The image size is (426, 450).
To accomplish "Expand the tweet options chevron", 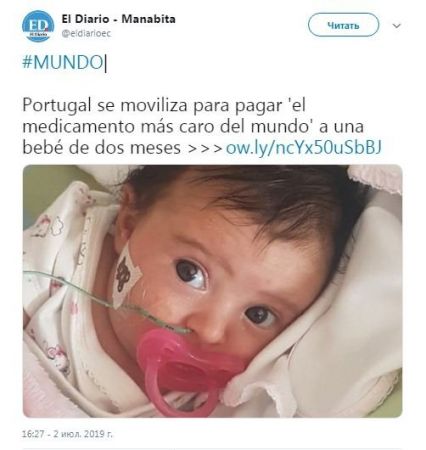I will (x=397, y=26).
